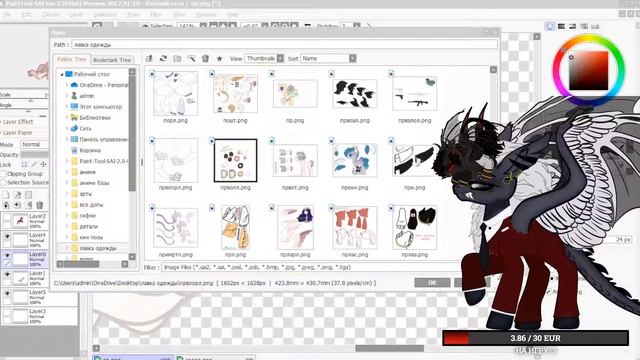Toggle the small marker on порл.png thumbnail

[x=152, y=74]
